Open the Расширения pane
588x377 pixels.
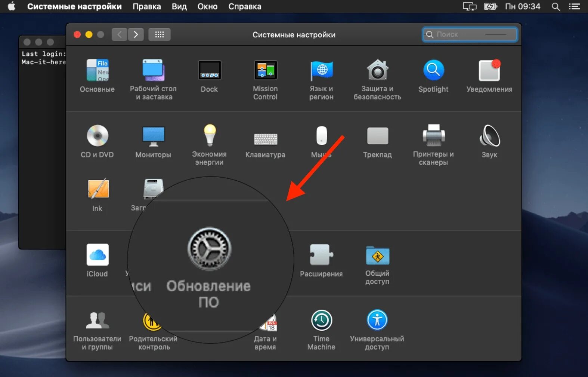(321, 260)
